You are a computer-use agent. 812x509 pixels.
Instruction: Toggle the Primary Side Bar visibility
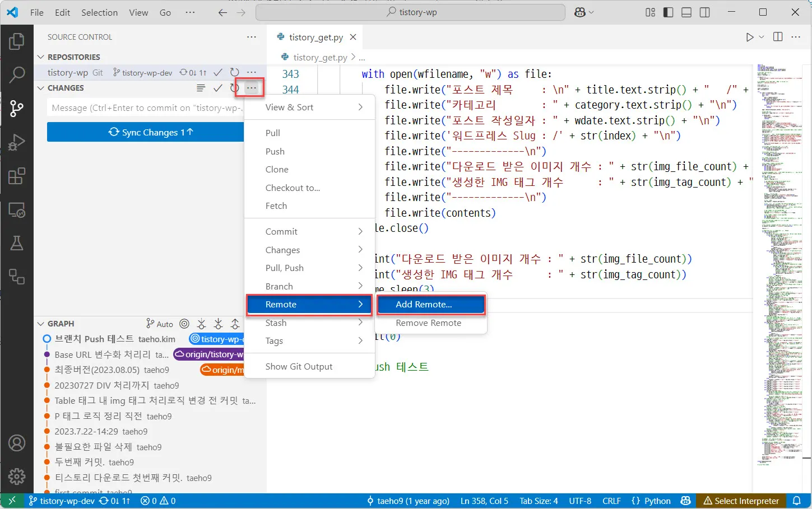(x=667, y=12)
